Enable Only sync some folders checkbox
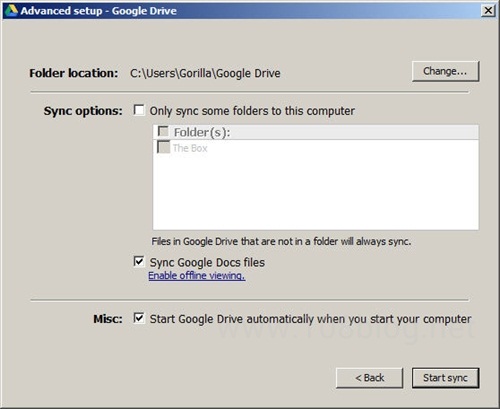500x409 pixels. (139, 110)
